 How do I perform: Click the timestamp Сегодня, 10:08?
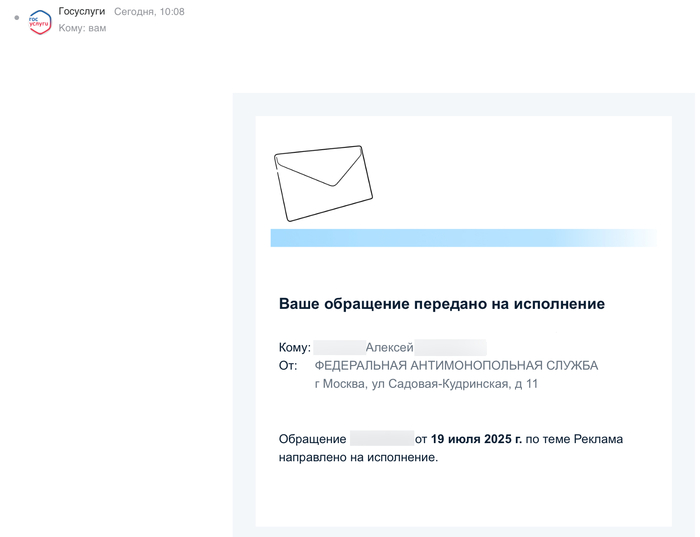(149, 11)
